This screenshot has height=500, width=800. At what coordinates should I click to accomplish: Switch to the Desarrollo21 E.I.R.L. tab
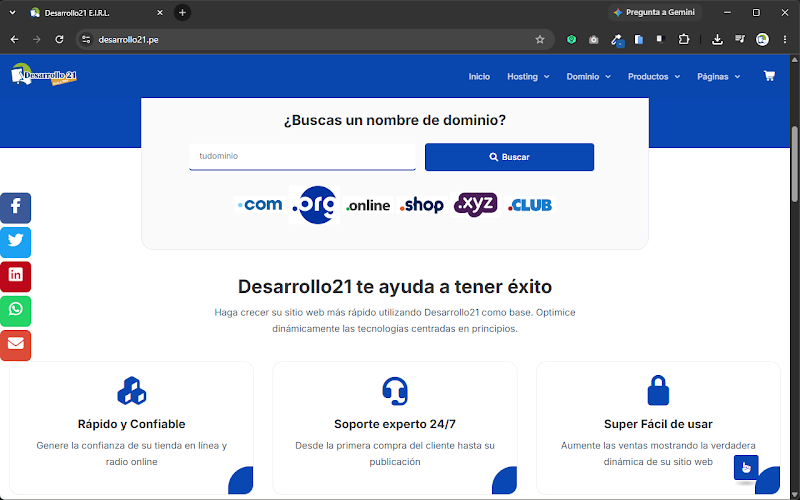(94, 13)
